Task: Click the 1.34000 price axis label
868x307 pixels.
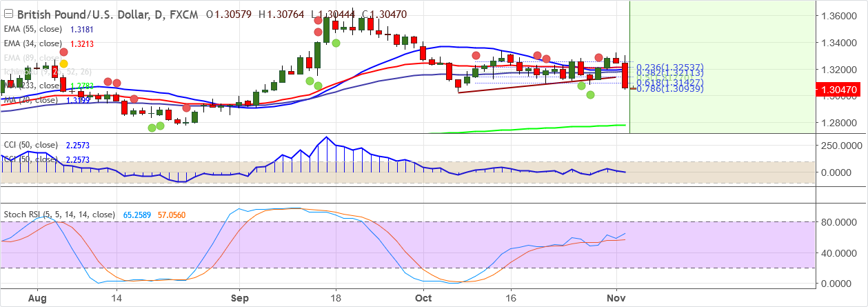Action: (839, 43)
